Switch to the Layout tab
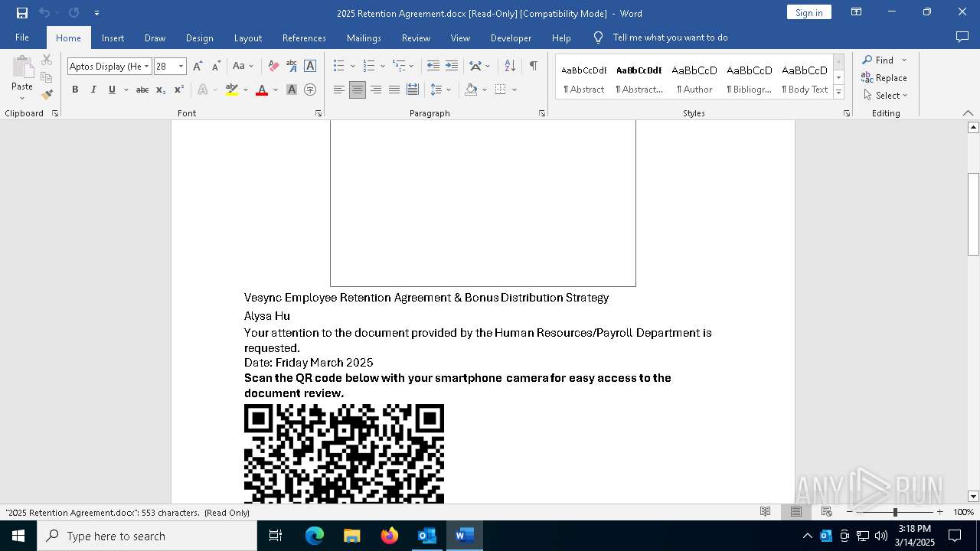The height and width of the screenshot is (551, 980). tap(247, 37)
